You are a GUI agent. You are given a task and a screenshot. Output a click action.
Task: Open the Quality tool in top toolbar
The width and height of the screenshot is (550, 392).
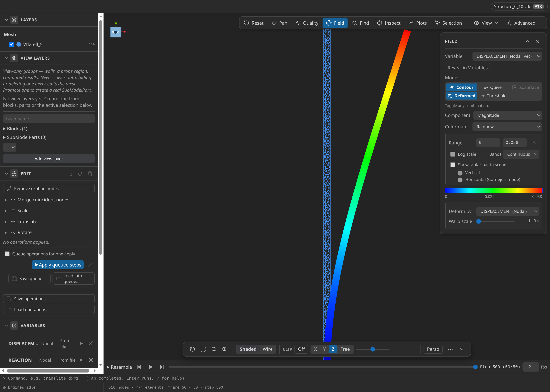point(307,23)
